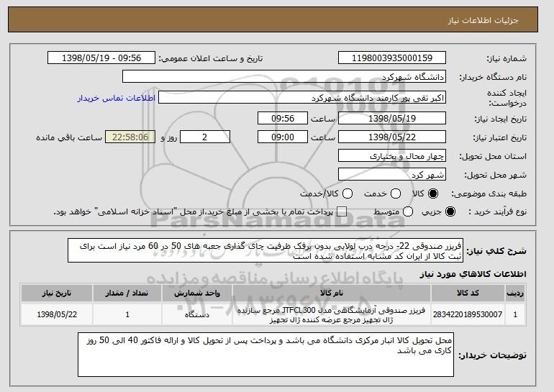Click the توضیحات خریدار notes box

265,355
